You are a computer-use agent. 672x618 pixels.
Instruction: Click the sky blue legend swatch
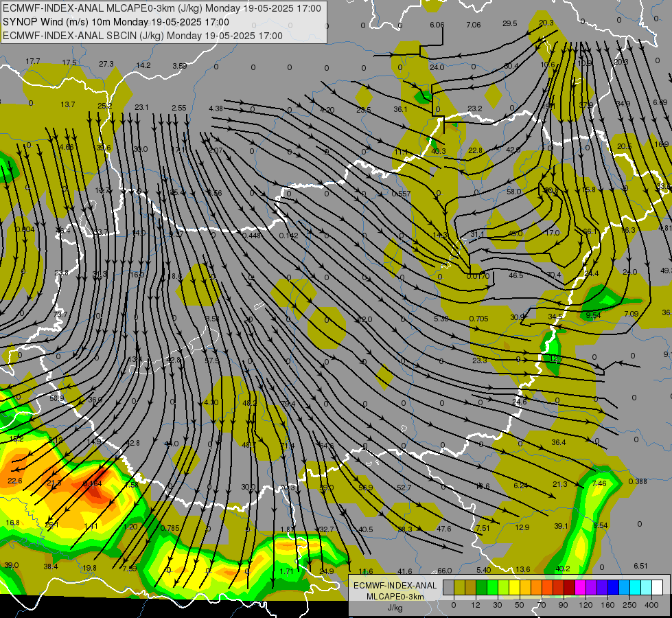tap(624, 588)
